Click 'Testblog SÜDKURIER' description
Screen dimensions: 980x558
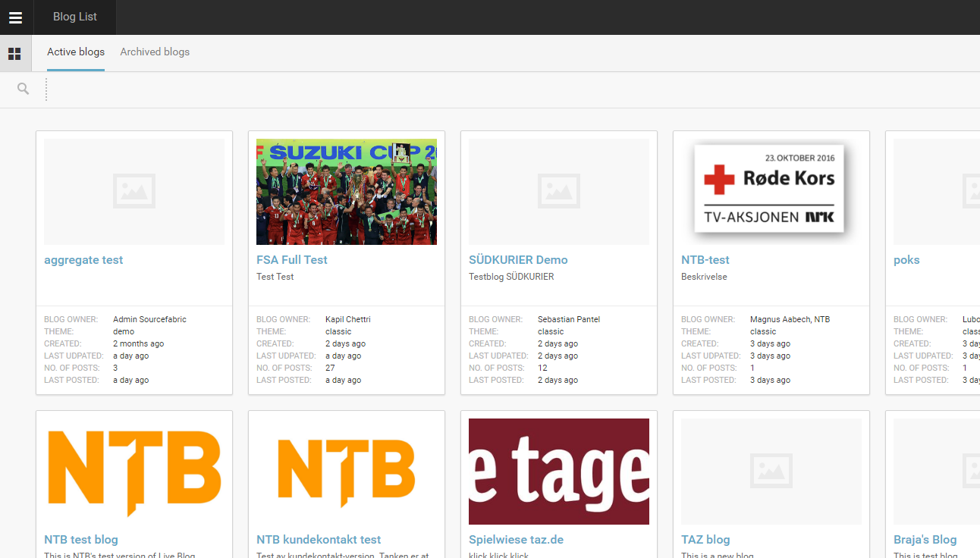[511, 277]
